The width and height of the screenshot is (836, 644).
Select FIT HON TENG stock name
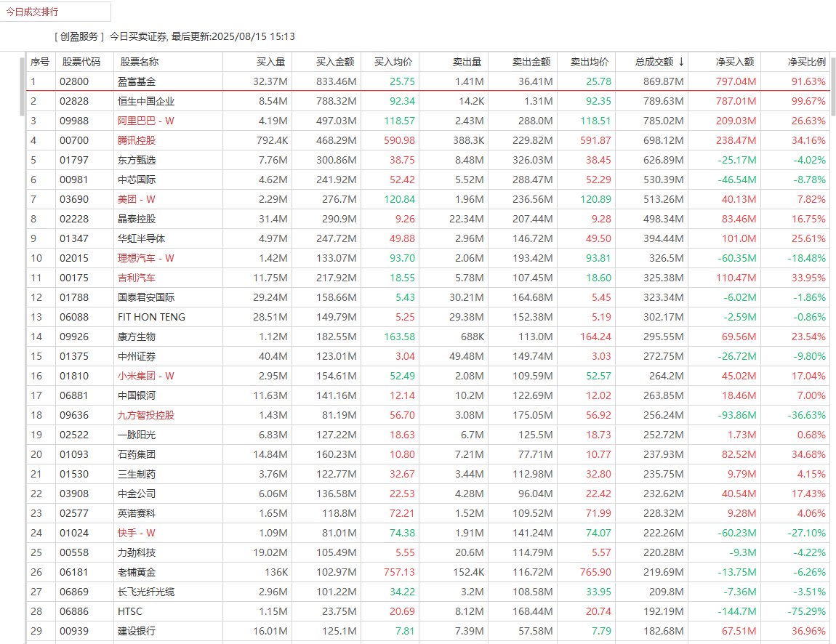pos(151,317)
